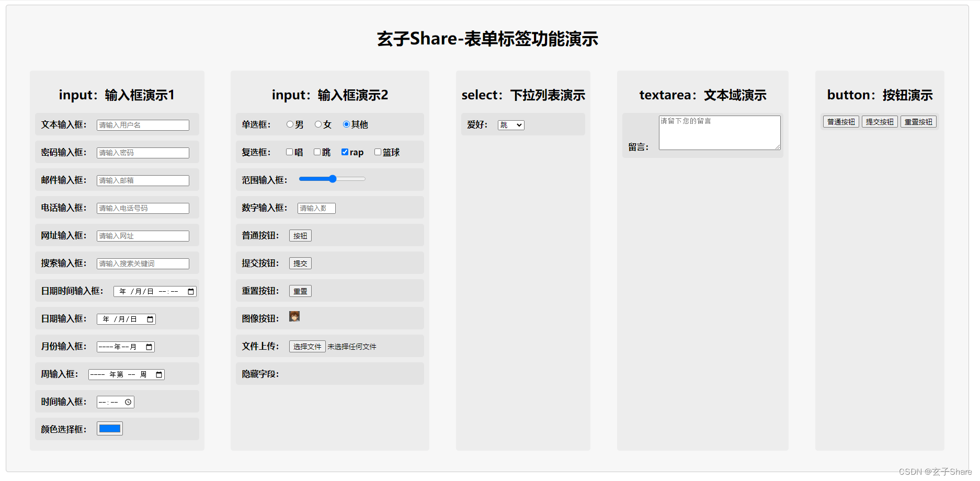Click the 文件上传 label
This screenshot has width=980, height=481.
tap(260, 346)
